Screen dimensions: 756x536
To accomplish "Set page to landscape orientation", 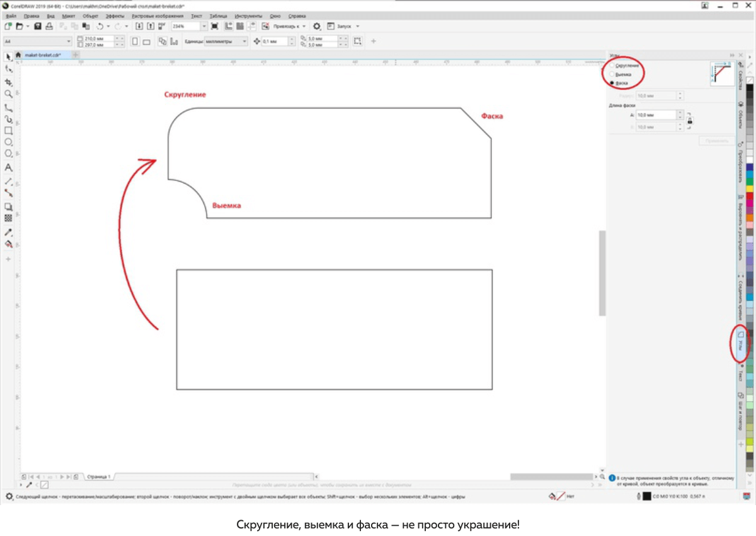I will (x=146, y=42).
